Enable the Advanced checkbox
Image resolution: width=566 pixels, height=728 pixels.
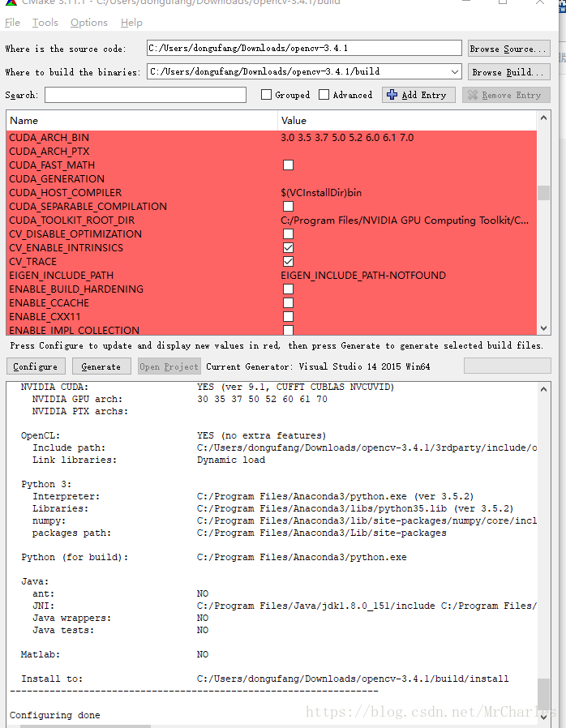pyautogui.click(x=324, y=95)
